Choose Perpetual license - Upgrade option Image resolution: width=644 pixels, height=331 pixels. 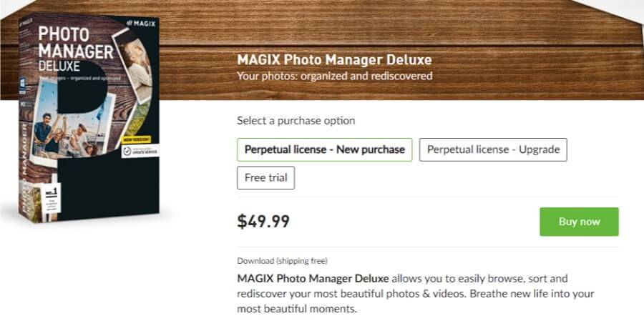point(493,149)
